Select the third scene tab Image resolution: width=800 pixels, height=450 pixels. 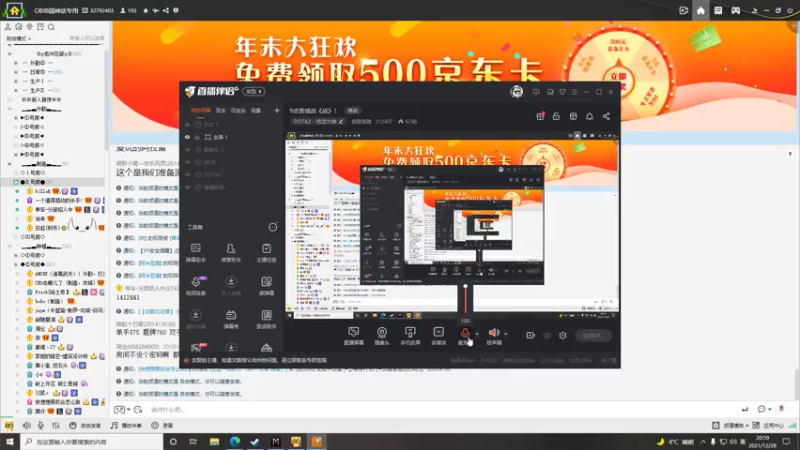pos(238,110)
